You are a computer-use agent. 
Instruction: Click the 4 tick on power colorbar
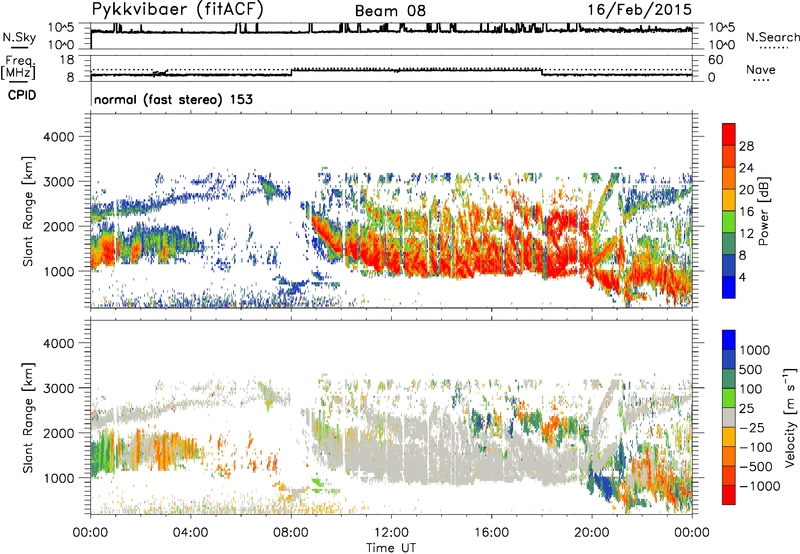tap(742, 277)
